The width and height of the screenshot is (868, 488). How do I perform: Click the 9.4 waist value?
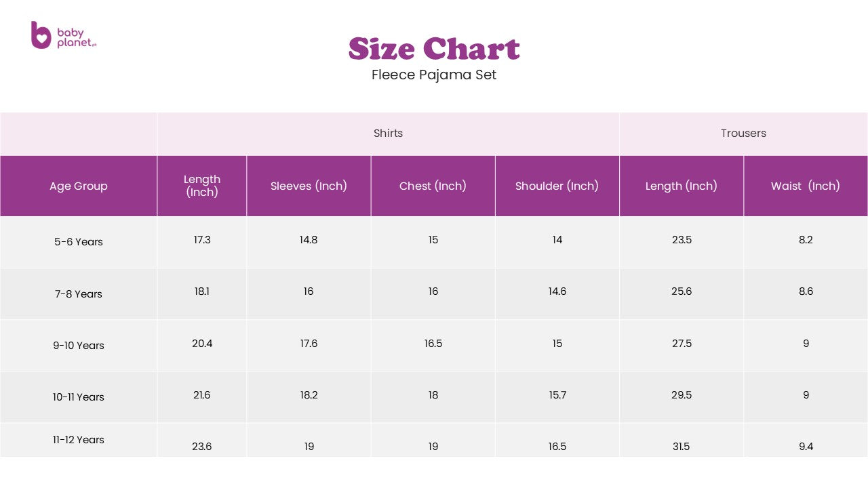[x=806, y=447]
